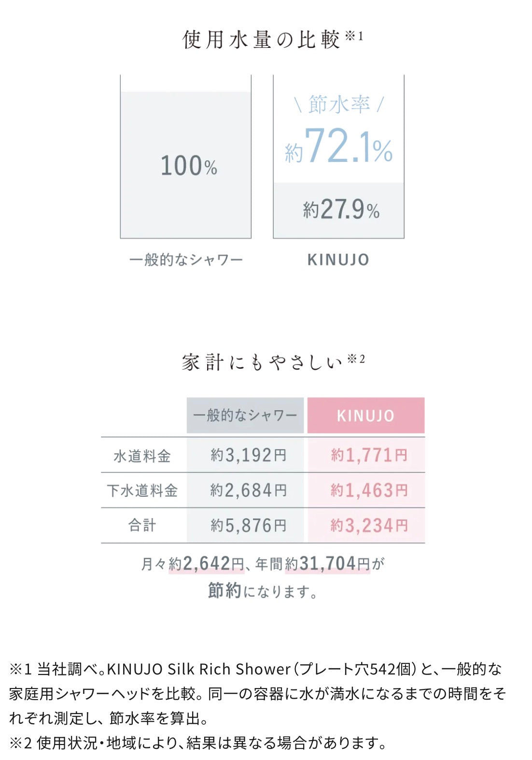Click the 合計 row label
The image size is (532, 760).
[x=142, y=526]
